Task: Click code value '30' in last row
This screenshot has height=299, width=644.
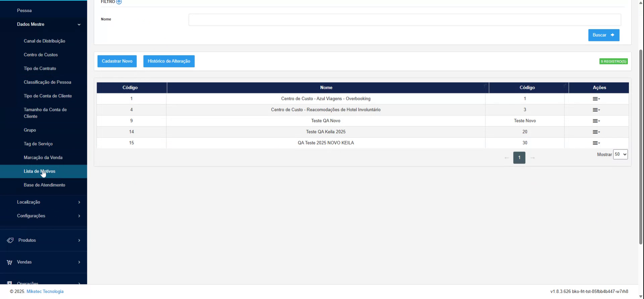Action: point(525,143)
